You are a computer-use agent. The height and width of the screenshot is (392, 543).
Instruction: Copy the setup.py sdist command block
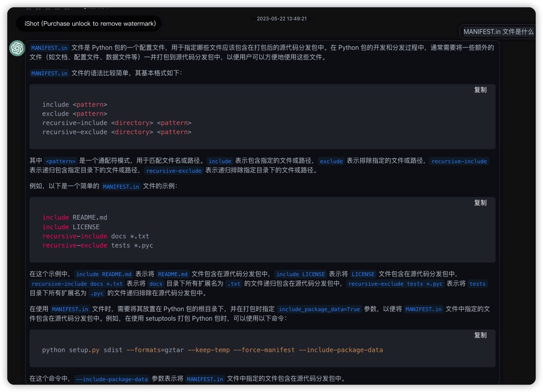click(x=480, y=335)
